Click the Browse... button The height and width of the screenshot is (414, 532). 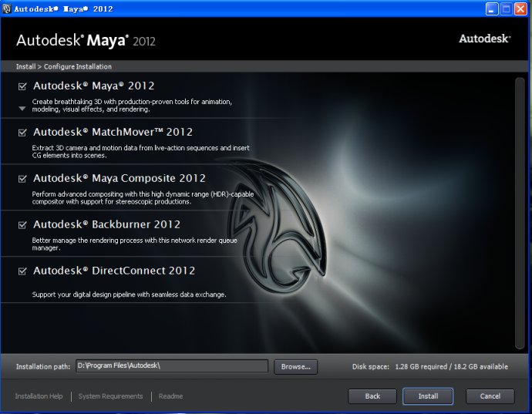[295, 367]
